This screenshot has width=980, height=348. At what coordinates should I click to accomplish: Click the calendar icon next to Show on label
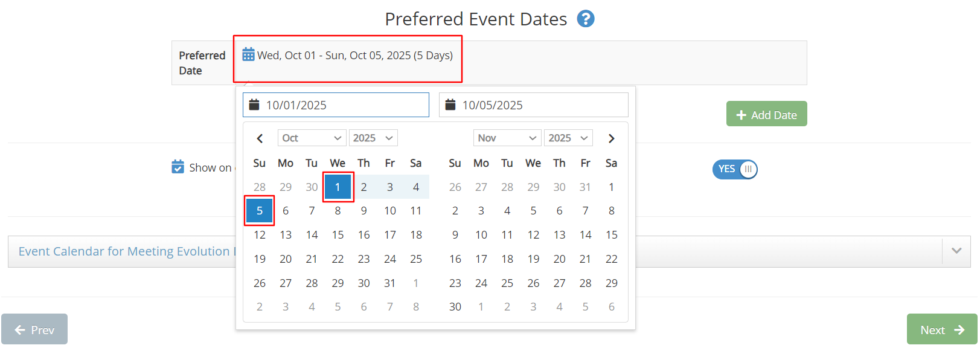coord(178,167)
